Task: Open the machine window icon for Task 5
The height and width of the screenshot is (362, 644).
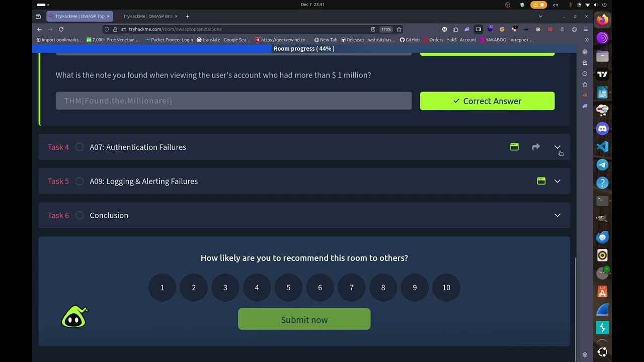Action: (541, 181)
